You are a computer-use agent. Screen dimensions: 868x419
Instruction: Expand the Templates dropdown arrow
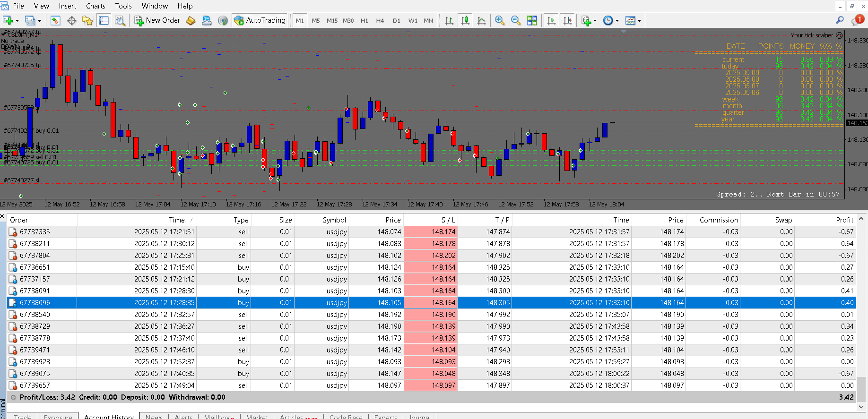[639, 21]
